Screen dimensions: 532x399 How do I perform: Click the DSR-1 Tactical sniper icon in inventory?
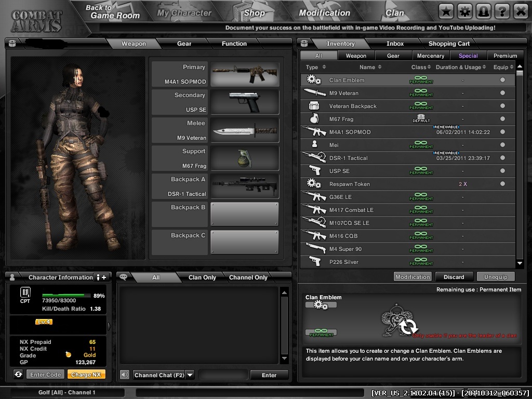point(314,157)
